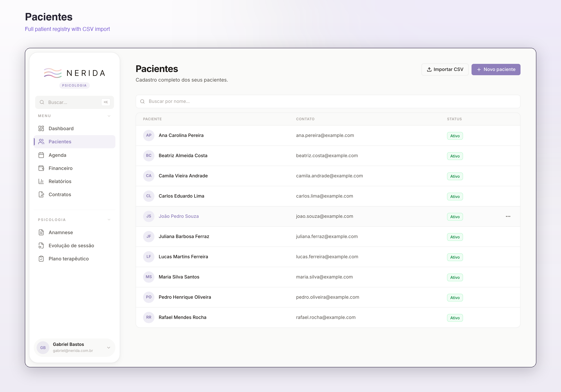Click the Pacientes people icon in sidebar

pyautogui.click(x=41, y=142)
